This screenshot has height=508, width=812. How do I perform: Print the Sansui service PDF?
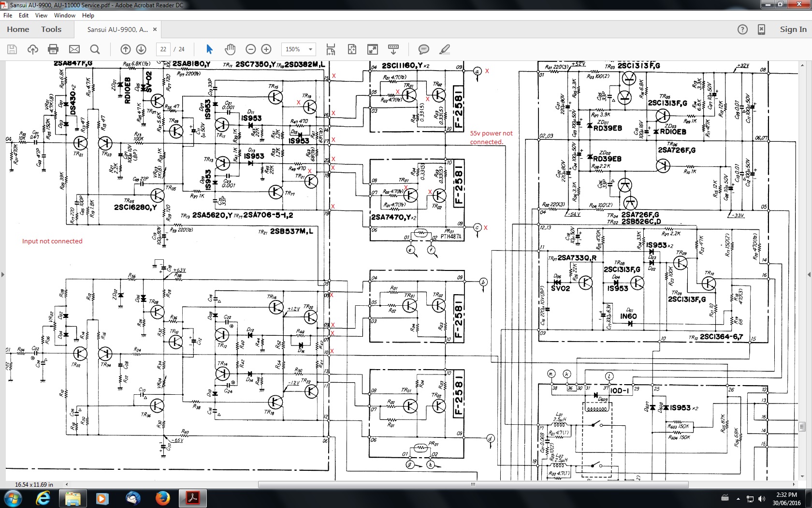pyautogui.click(x=54, y=49)
